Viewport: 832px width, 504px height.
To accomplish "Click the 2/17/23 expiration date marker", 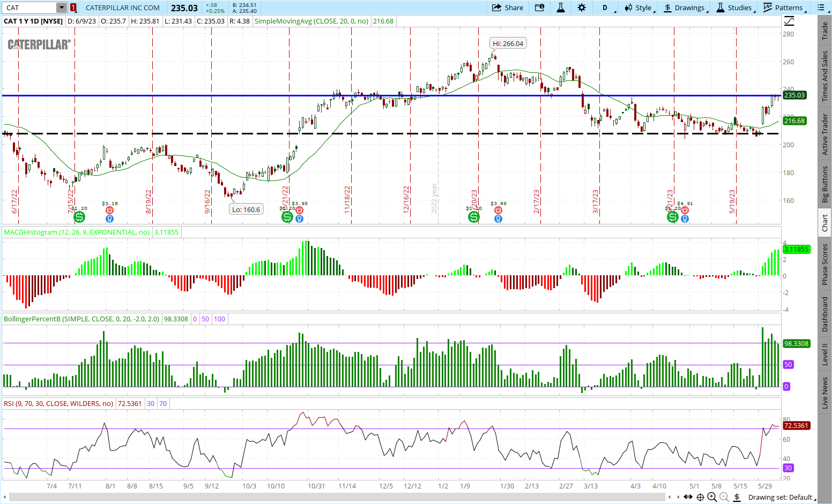I will 537,201.
